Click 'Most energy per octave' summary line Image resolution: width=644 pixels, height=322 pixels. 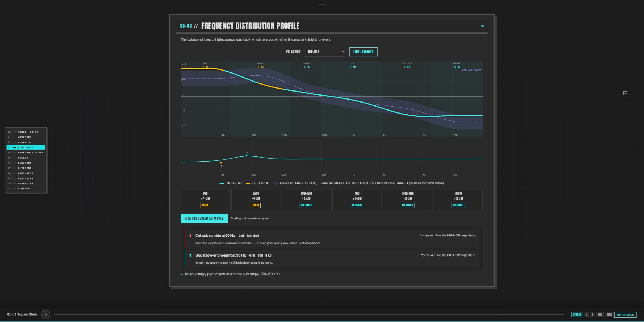(233, 274)
